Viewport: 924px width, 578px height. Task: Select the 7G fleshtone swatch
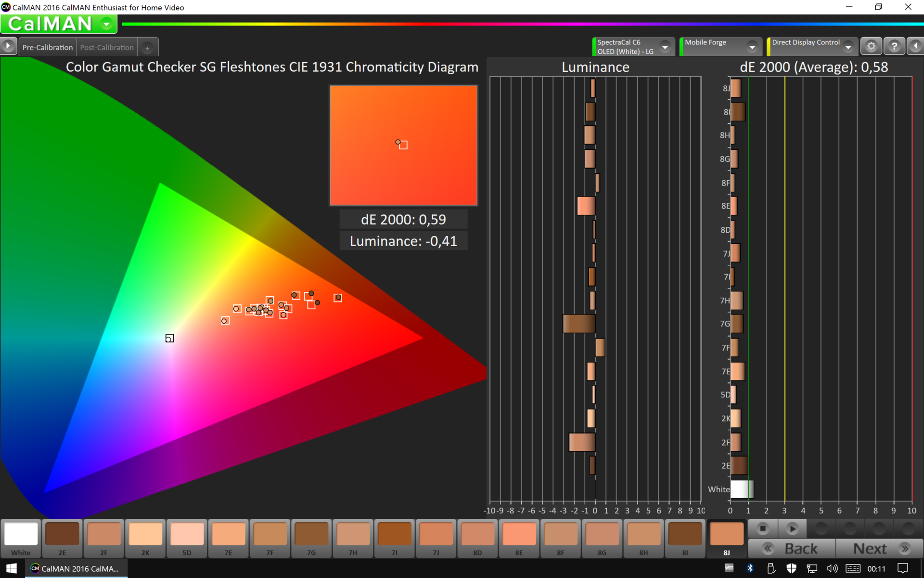[x=311, y=539]
